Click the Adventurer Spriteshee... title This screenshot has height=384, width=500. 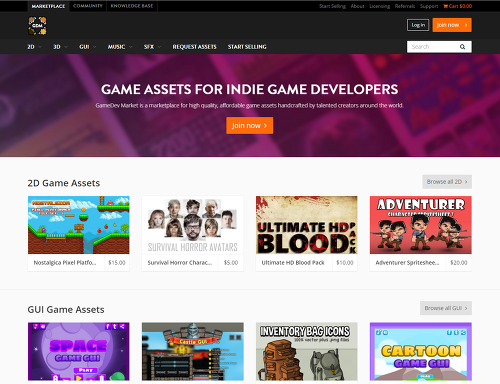(407, 263)
